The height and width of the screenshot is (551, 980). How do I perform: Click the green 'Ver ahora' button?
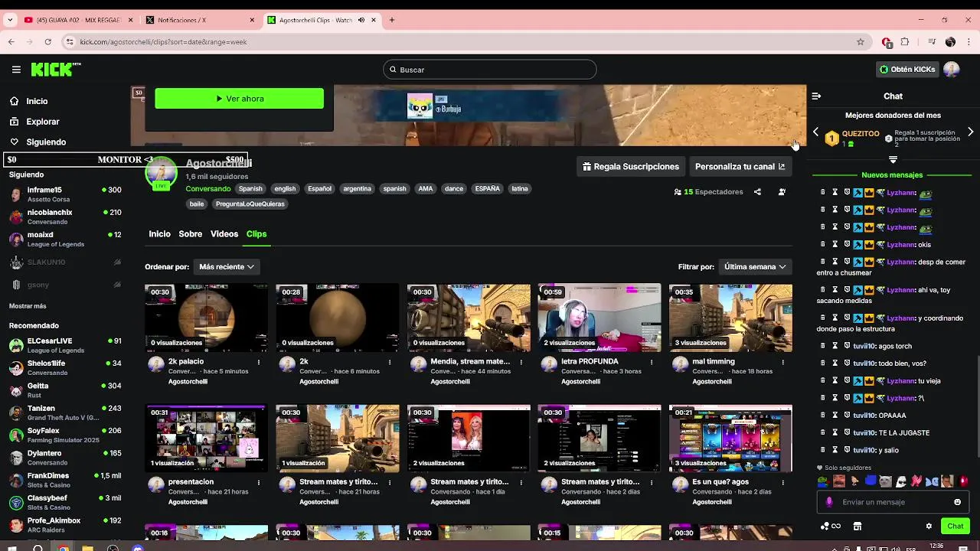point(239,99)
